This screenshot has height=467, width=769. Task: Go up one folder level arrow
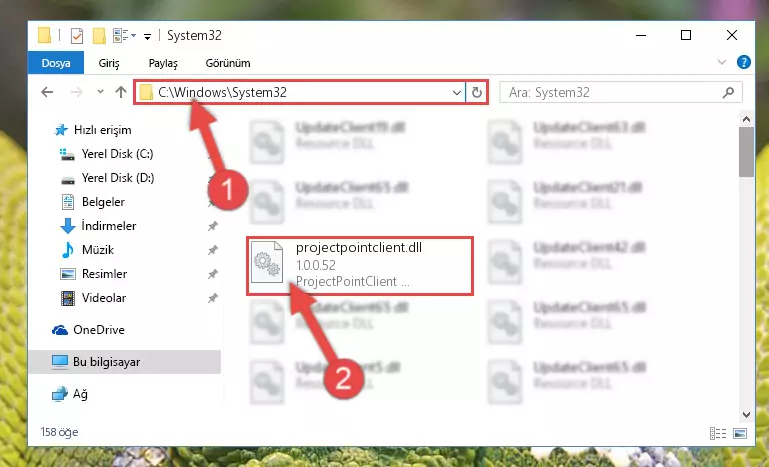point(121,92)
